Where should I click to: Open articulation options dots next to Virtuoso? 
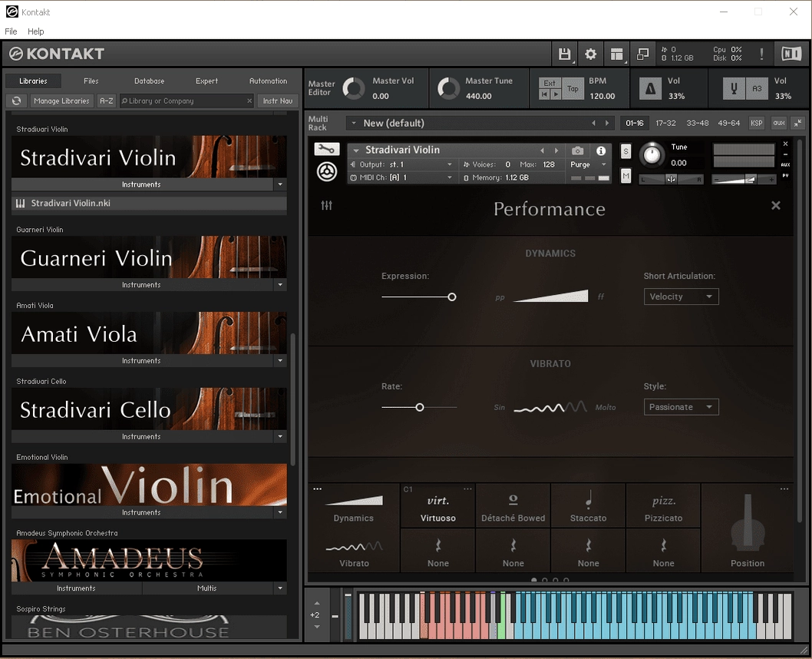(467, 488)
